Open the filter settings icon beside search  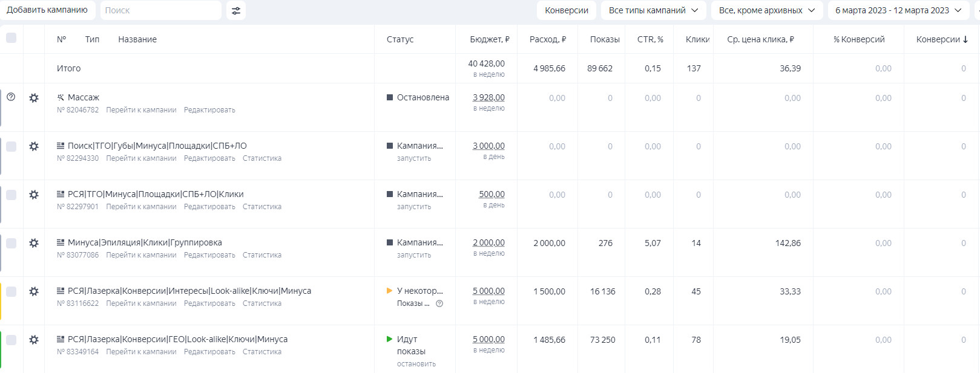[x=236, y=10]
